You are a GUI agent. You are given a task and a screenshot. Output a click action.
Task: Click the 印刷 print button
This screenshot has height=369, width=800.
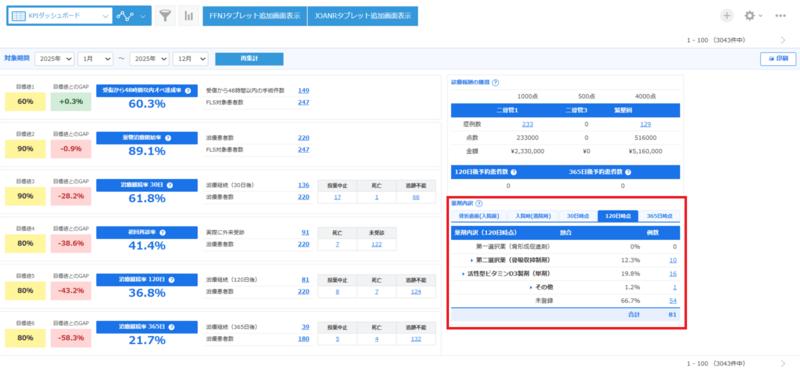(x=778, y=59)
